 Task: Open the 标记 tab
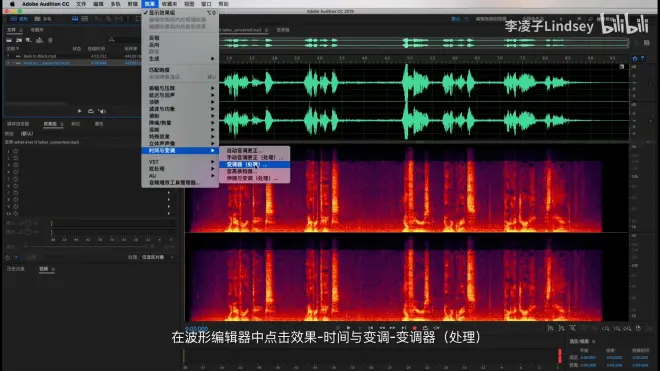pos(76,124)
